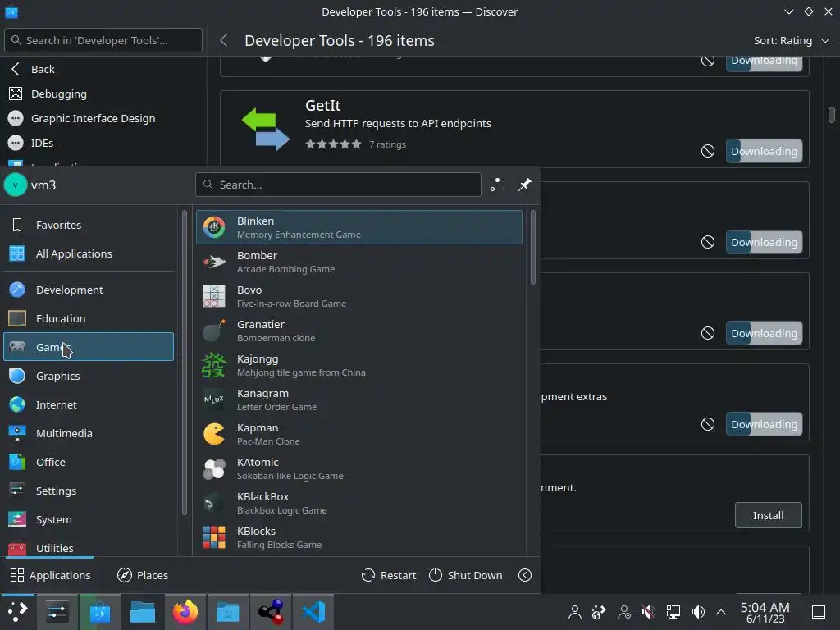This screenshot has width=840, height=630.
Task: Open System Settings from taskbar
Action: (x=57, y=612)
